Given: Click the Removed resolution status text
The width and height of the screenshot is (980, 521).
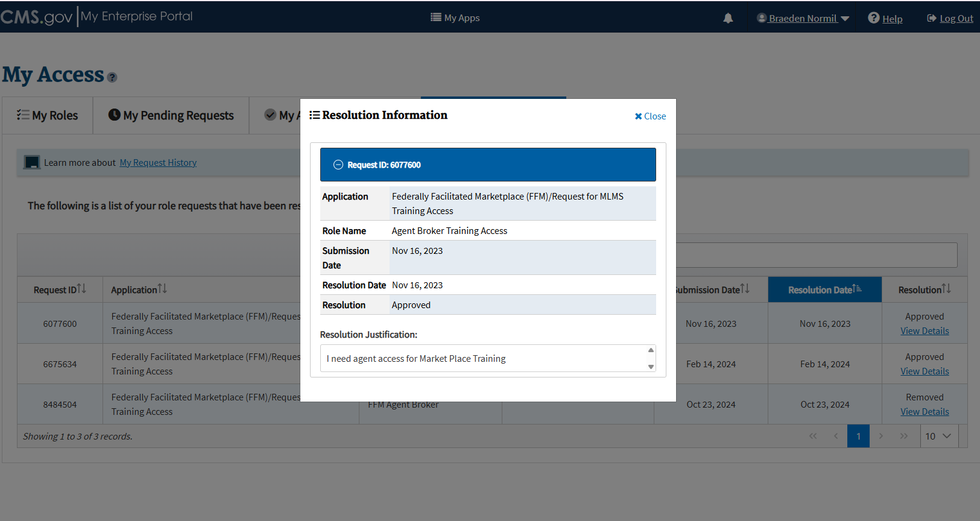Looking at the screenshot, I should click(925, 397).
